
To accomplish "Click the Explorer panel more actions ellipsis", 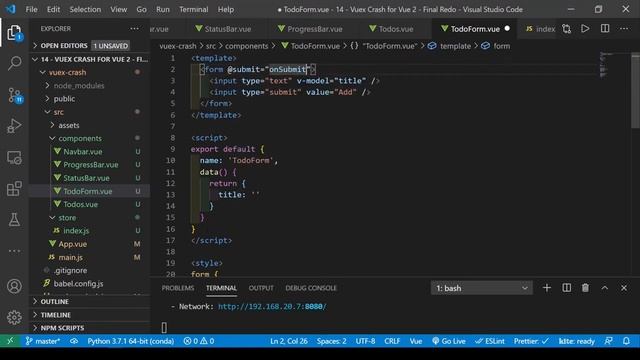I will tap(134, 29).
